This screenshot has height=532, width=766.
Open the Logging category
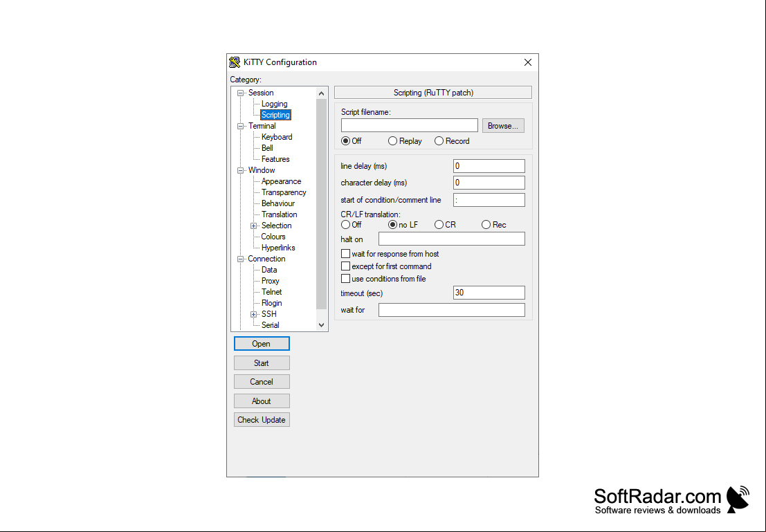(x=274, y=104)
